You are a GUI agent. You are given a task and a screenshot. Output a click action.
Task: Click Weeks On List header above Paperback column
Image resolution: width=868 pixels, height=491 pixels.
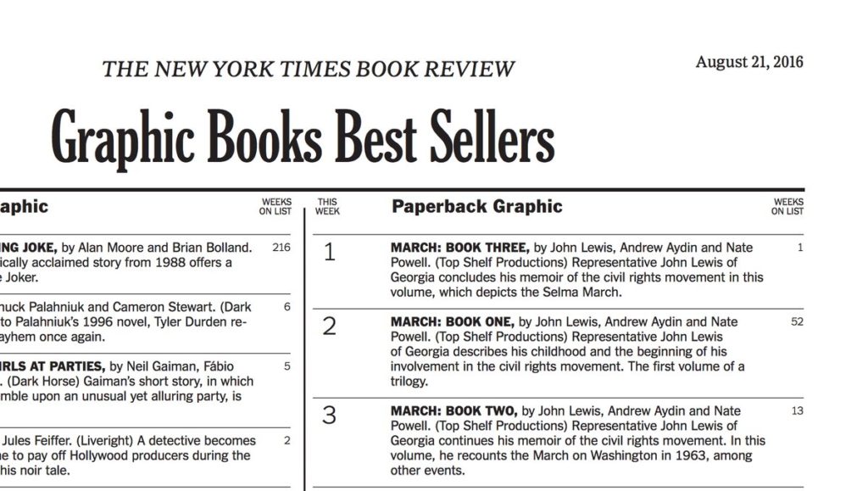click(x=787, y=207)
